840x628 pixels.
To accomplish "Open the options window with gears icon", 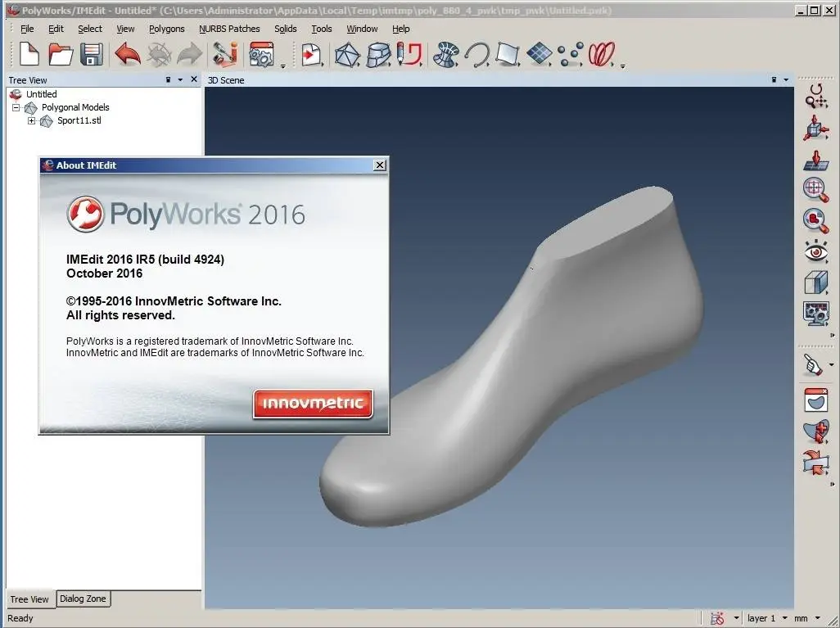I will pos(262,54).
